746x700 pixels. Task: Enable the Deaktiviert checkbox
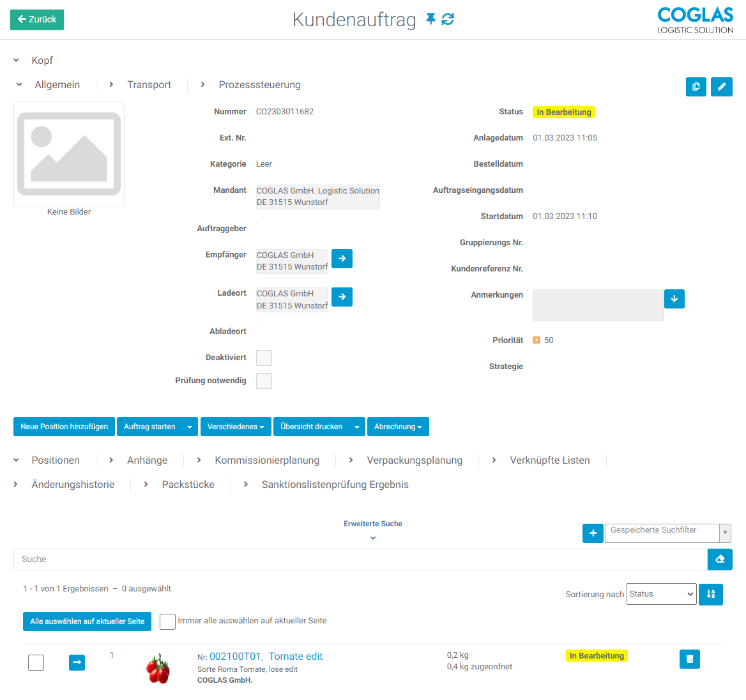coord(264,358)
